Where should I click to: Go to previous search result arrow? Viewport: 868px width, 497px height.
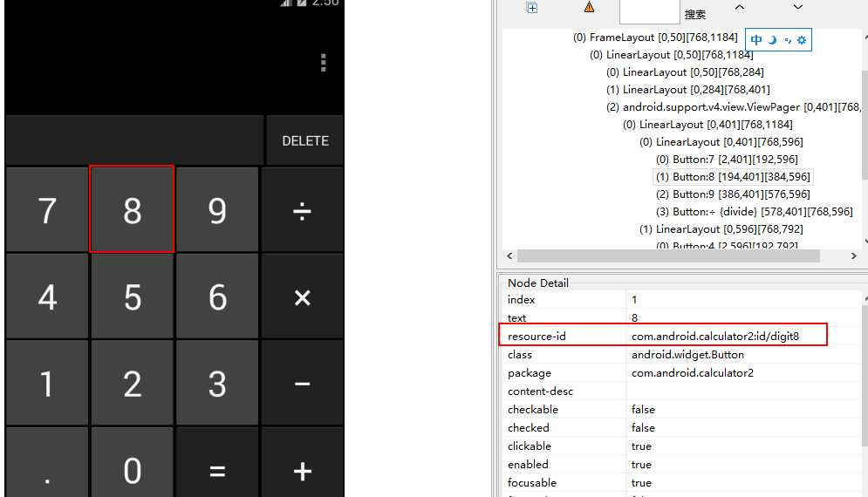click(740, 7)
